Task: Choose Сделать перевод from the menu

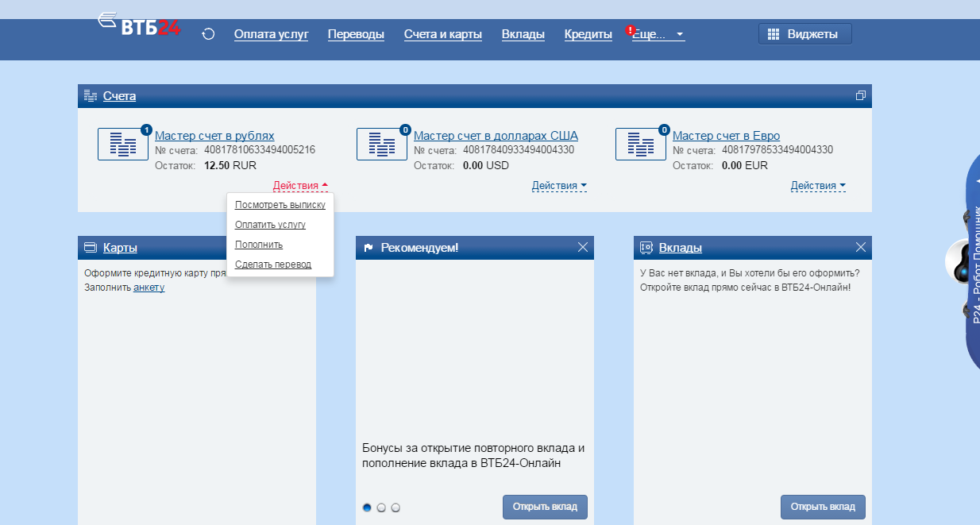Action: [273, 264]
